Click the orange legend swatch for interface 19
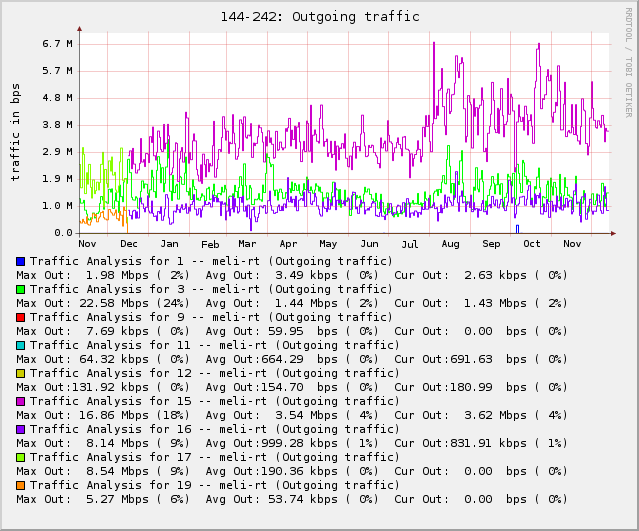 click(x=20, y=485)
